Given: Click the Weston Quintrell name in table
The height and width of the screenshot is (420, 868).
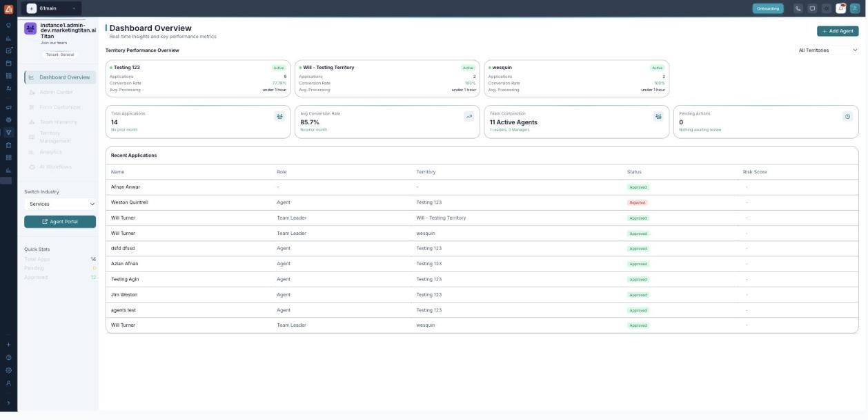Looking at the screenshot, I should click(x=130, y=202).
